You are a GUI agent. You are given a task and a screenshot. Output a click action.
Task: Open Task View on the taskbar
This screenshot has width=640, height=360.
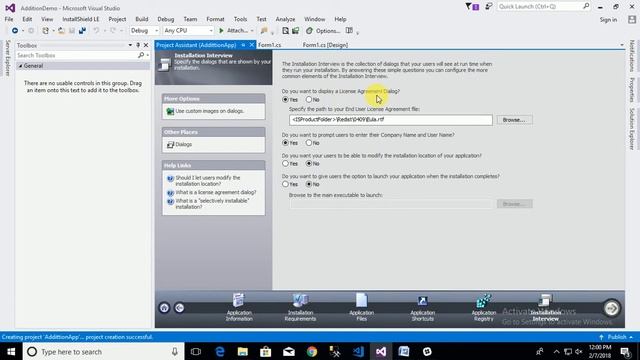(x=196, y=351)
